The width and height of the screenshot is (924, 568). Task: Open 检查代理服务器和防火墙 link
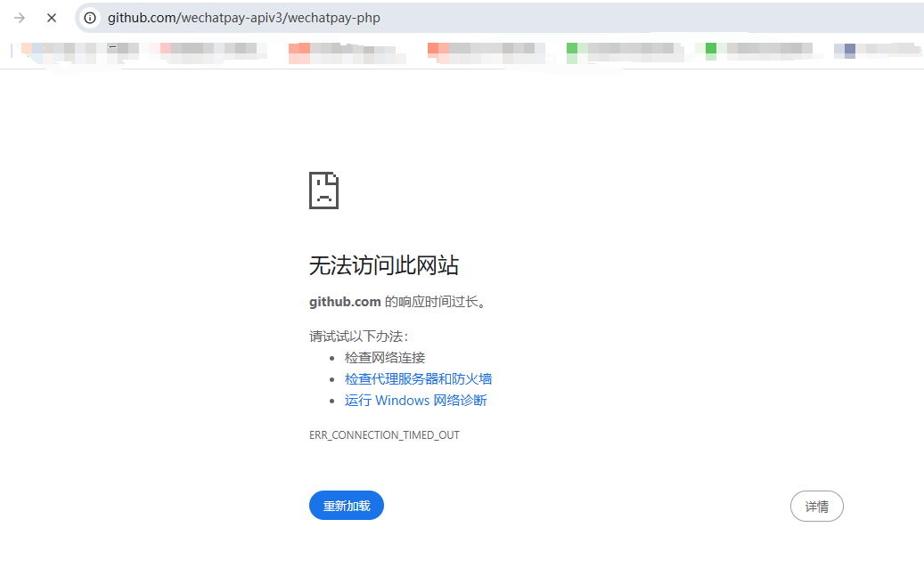(x=419, y=379)
